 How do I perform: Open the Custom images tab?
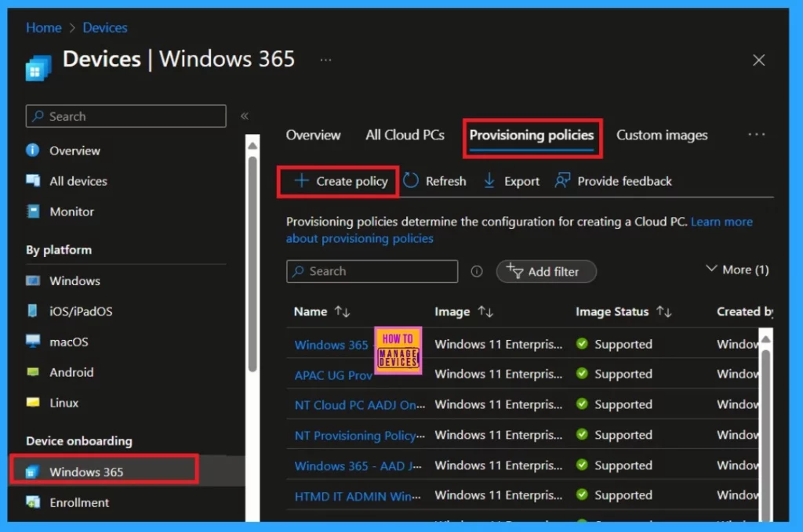click(662, 135)
